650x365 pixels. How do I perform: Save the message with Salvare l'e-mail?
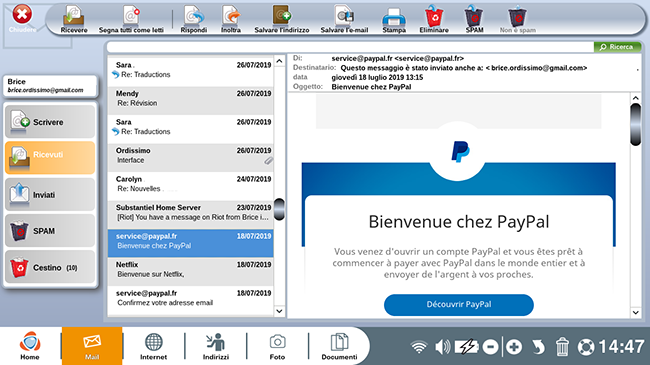click(344, 19)
